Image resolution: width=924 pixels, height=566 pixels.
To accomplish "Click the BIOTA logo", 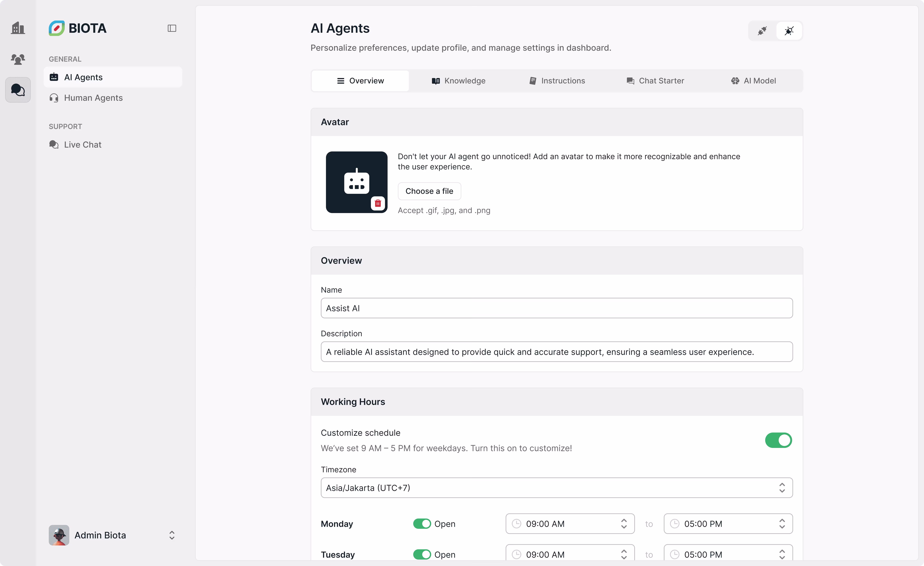I will tap(78, 28).
